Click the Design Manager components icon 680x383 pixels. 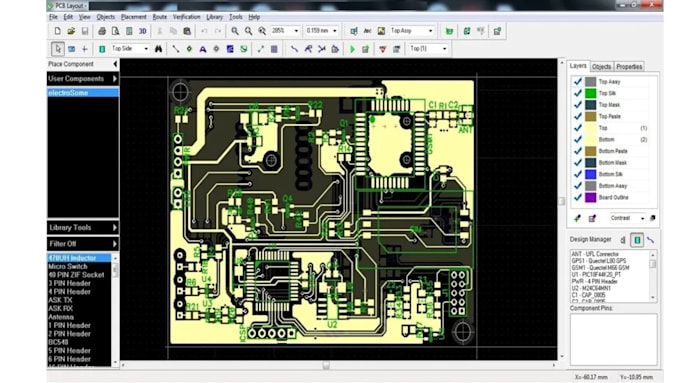637,240
